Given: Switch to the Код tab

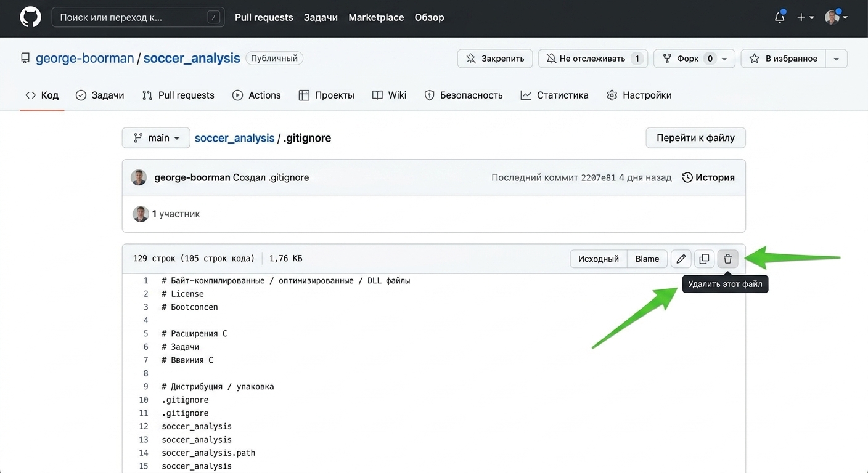Looking at the screenshot, I should tap(42, 95).
